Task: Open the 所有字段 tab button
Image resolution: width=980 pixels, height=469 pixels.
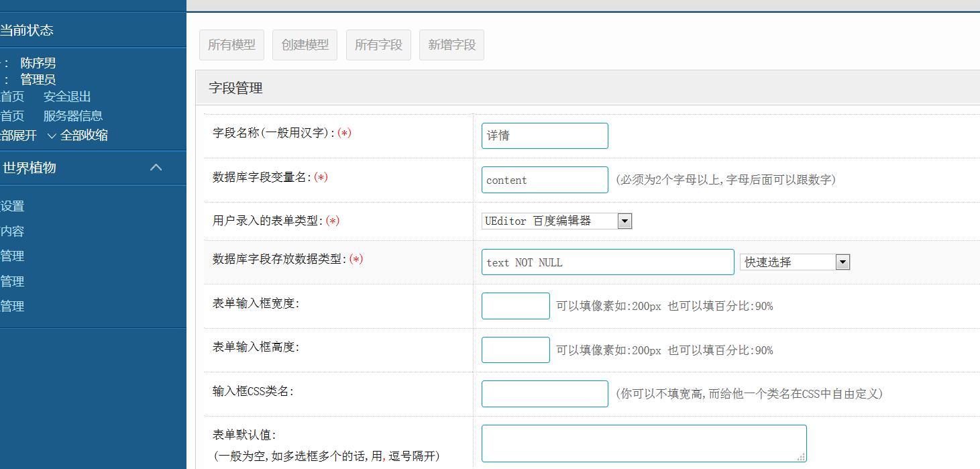Action: point(378,45)
